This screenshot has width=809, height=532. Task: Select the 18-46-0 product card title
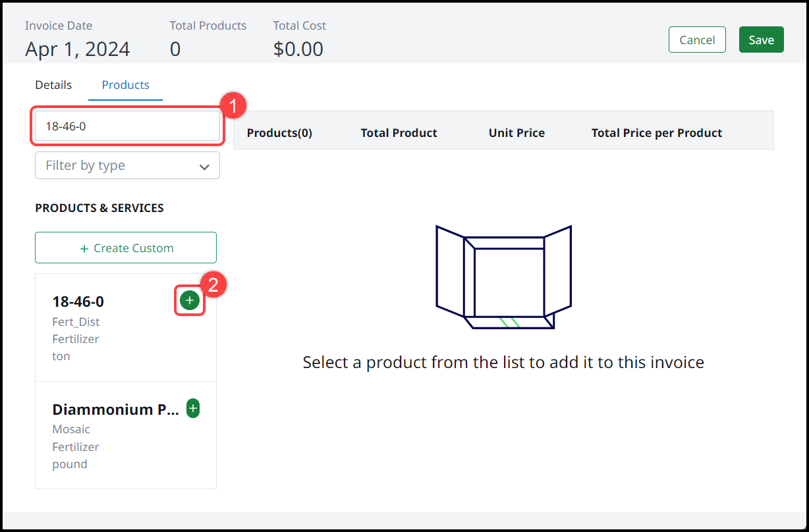point(78,302)
